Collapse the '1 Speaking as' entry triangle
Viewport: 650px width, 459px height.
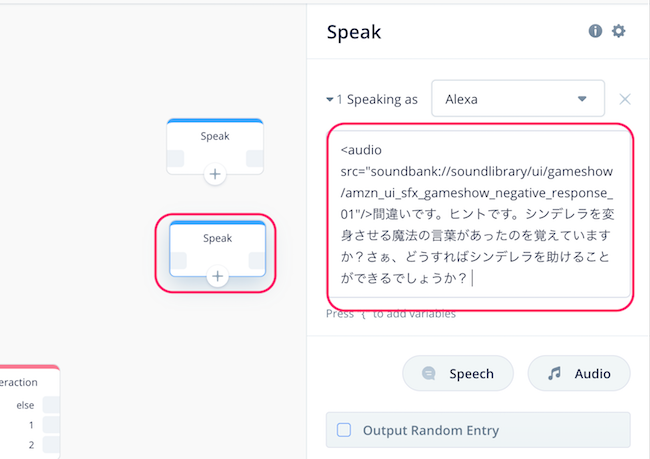[x=330, y=100]
